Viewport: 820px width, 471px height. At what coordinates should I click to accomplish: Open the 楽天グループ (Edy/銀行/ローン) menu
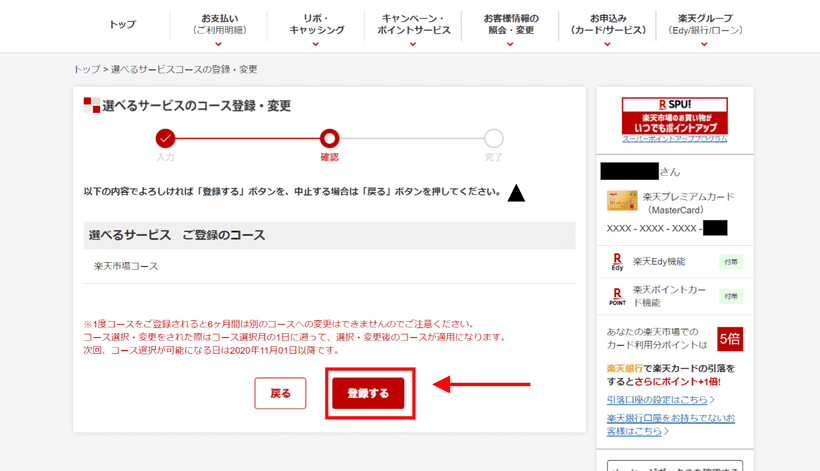[705, 25]
